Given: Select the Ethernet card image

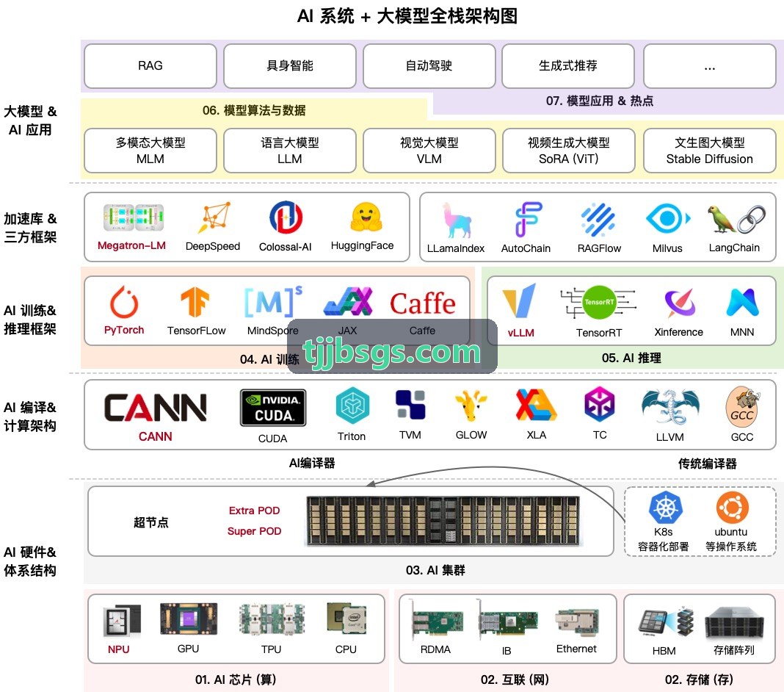Looking at the screenshot, I should pos(577,622).
